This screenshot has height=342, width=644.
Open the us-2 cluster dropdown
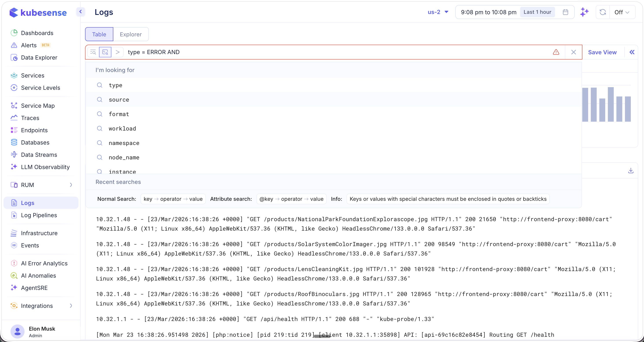438,12
